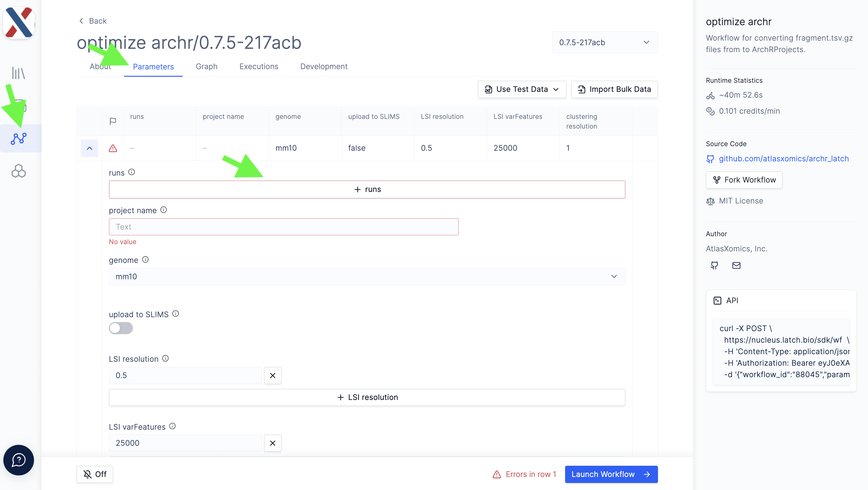Switch to the Executions tab
This screenshot has width=868, height=490.
tap(259, 66)
